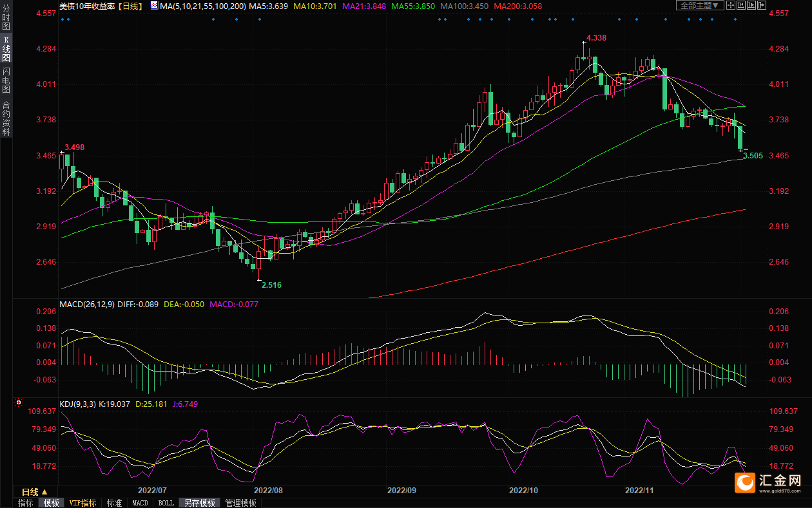Click the MA indicator icon beside MA label
812x508 pixels.
pyautogui.click(x=153, y=5)
